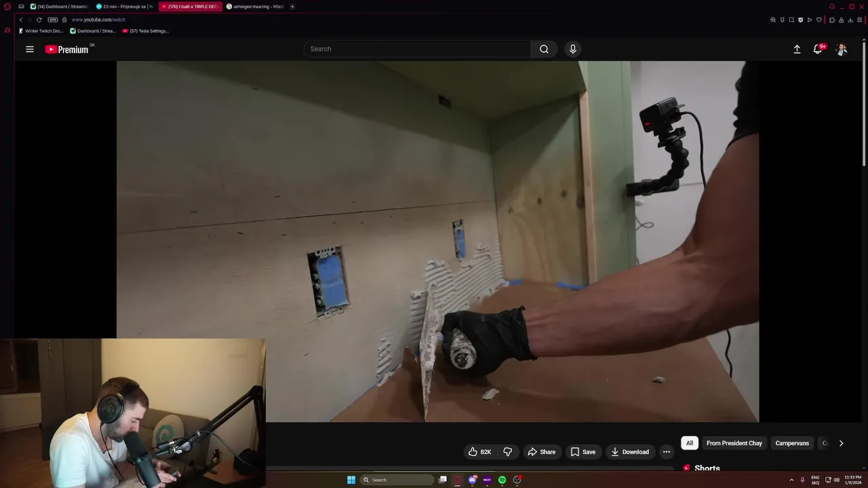The image size is (868, 488).
Task: Open the extensions cube icon
Action: click(x=832, y=20)
